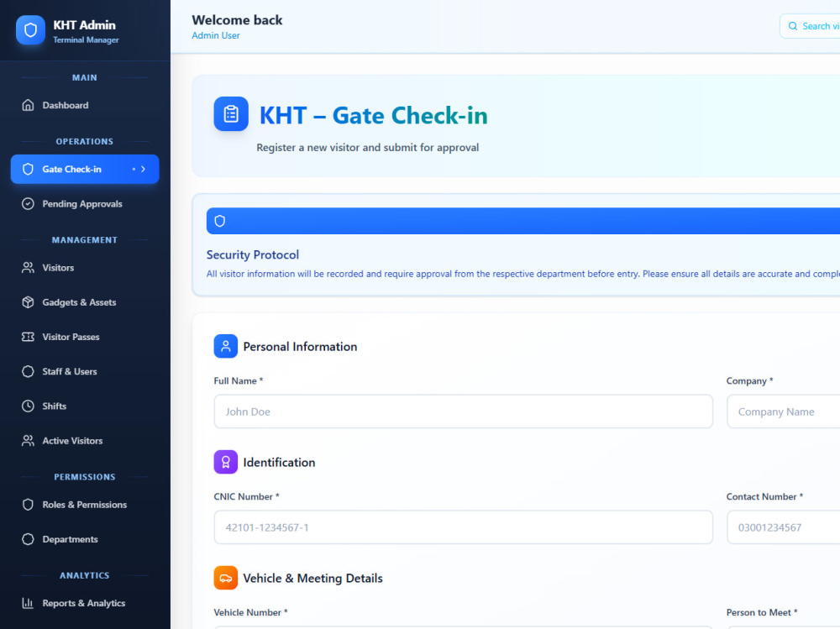Open Reports & Analytics
This screenshot has height=629, width=840.
coord(85,603)
